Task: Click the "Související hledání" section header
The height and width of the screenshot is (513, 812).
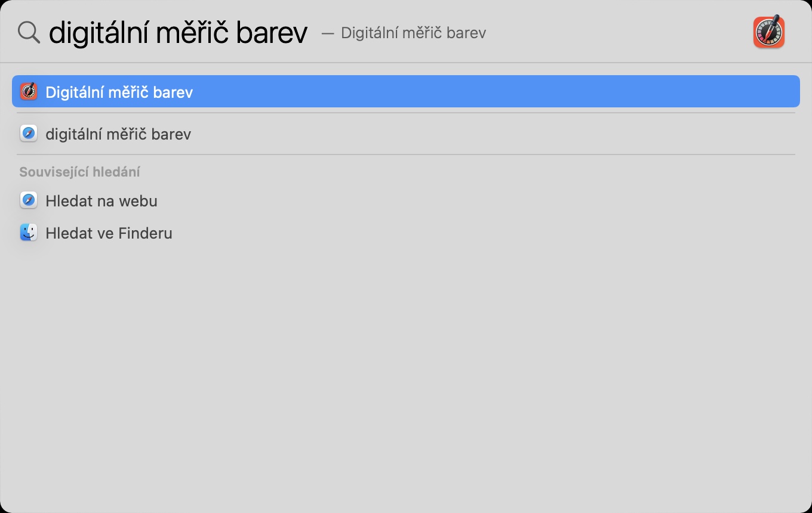Action: [79, 172]
